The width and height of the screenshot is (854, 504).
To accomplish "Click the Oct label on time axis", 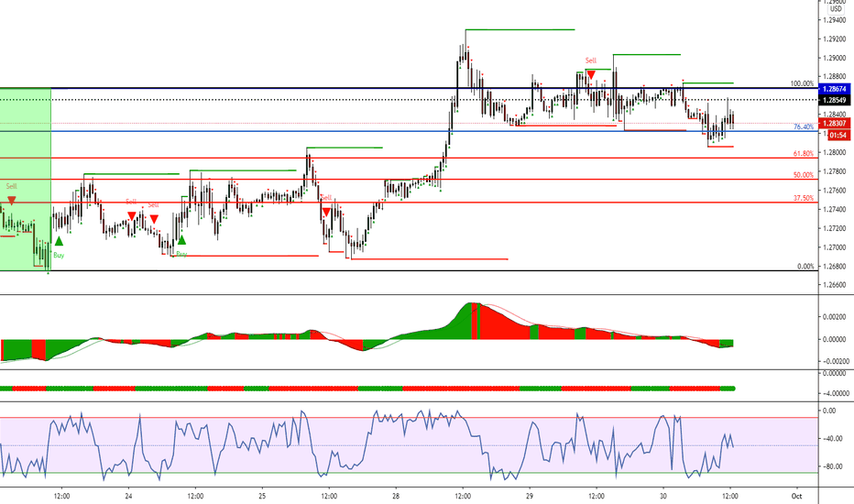I will [797, 496].
